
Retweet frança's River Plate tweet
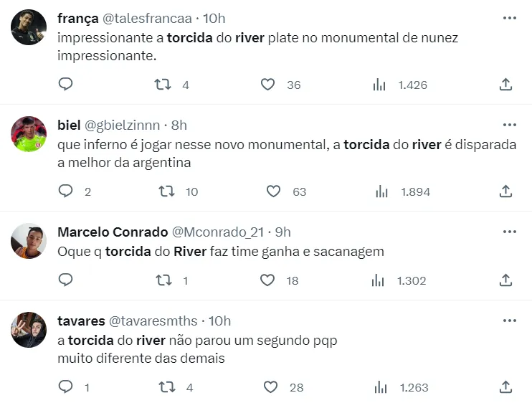click(163, 85)
